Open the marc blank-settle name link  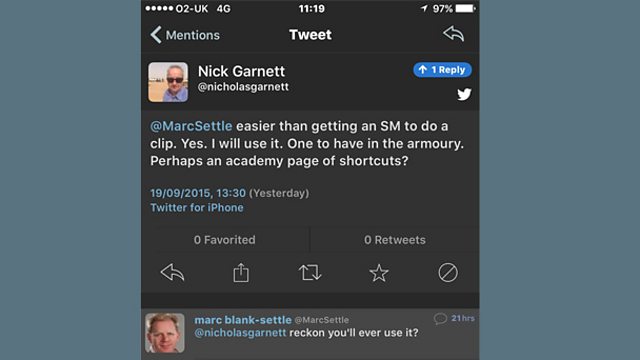pos(243,320)
